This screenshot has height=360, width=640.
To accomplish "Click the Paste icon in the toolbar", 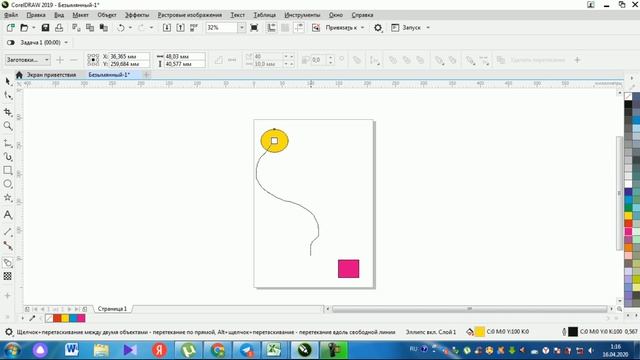I will (104, 27).
